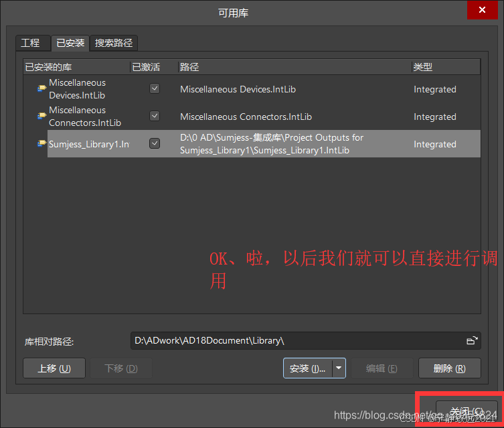The height and width of the screenshot is (428, 504).
Task: Click the Sumjess_Library1.IntLib full path cell
Action: point(272,144)
